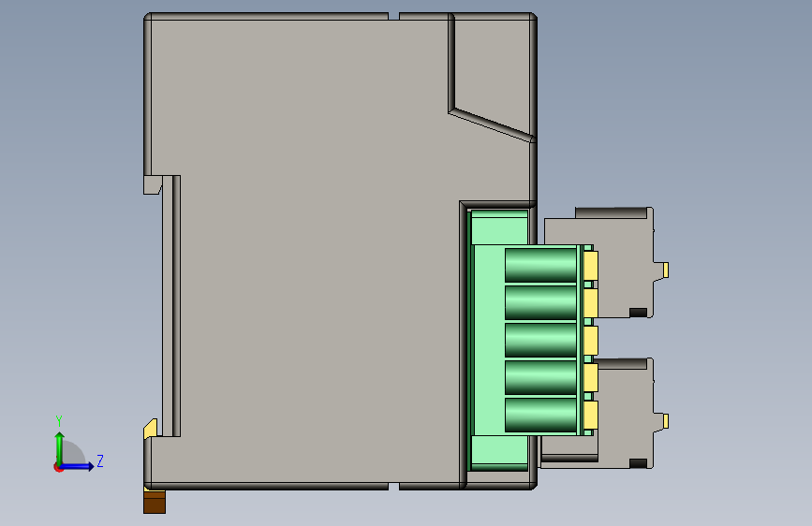
Task: Select the yellow pin on lower plug module
Action: [666, 421]
